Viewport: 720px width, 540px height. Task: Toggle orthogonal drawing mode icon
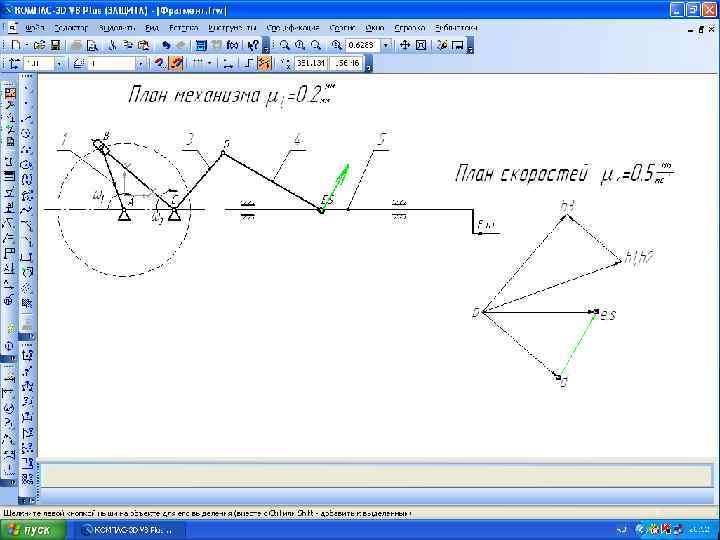click(248, 63)
